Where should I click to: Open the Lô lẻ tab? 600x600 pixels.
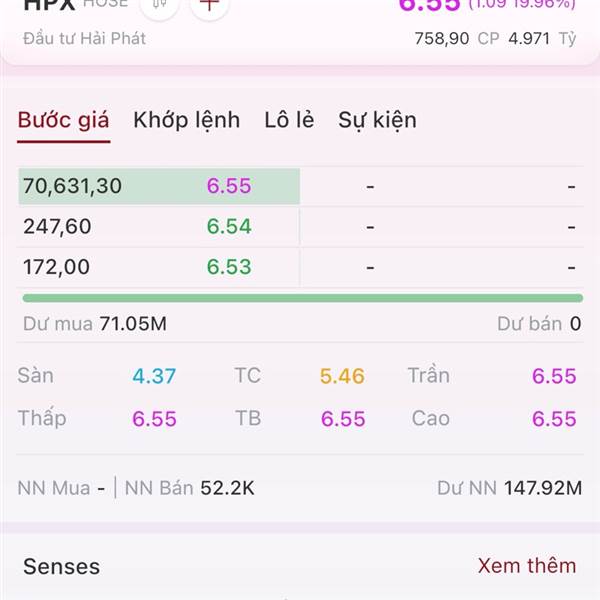coord(289,120)
